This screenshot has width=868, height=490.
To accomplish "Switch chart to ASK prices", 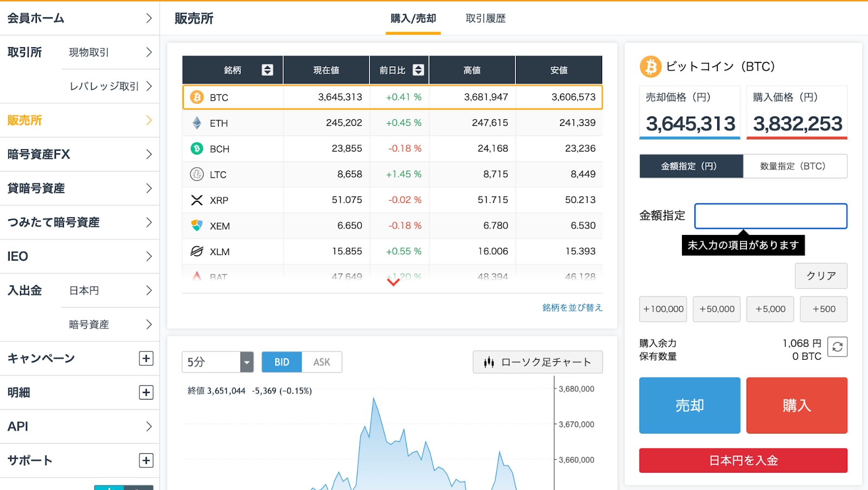I will [x=322, y=362].
